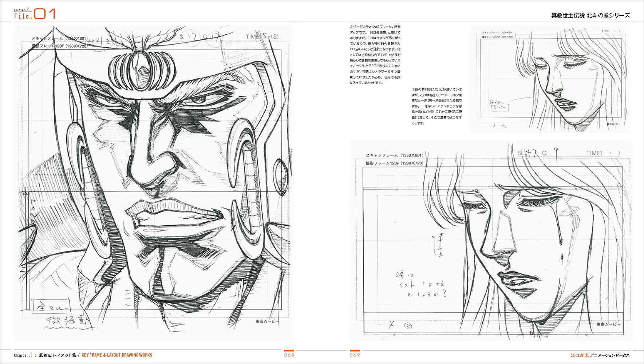This screenshot has width=644, height=364.
Task: Click the File.01 heading
Action: click(x=35, y=15)
